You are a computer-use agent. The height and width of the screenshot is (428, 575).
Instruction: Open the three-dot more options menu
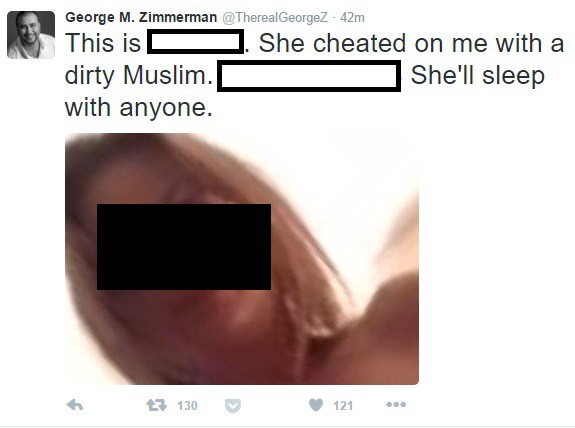coord(396,405)
